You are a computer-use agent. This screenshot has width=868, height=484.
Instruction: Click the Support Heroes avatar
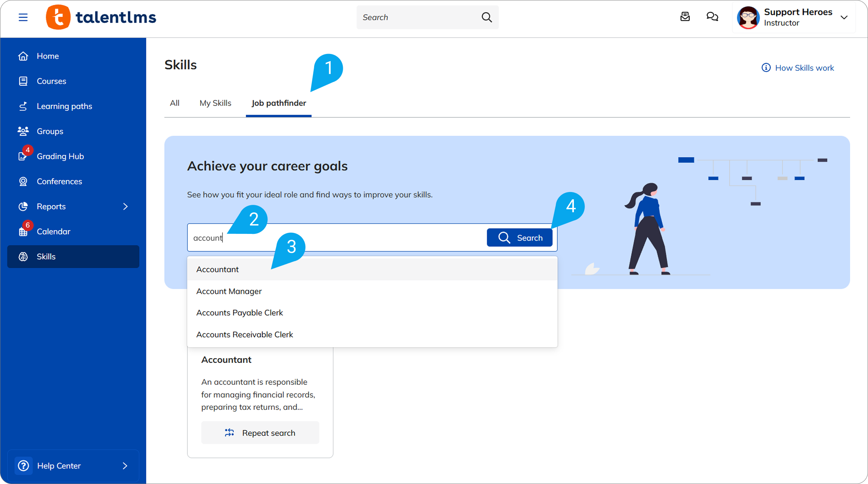coord(748,17)
